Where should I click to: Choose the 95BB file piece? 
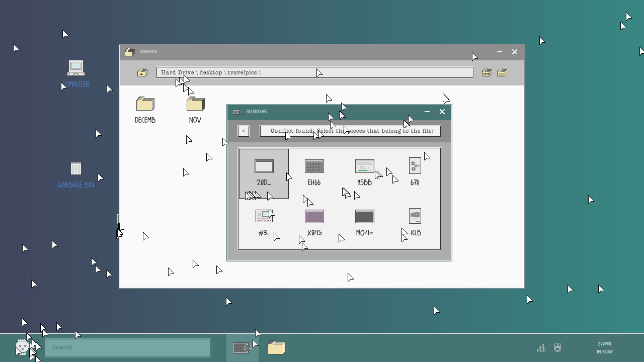[365, 173]
